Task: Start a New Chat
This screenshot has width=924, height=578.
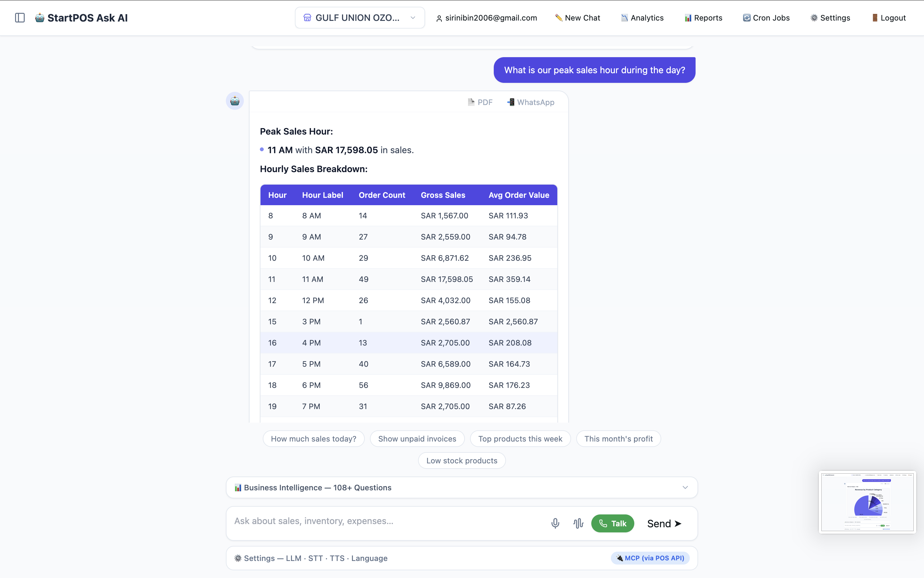Action: (x=577, y=18)
